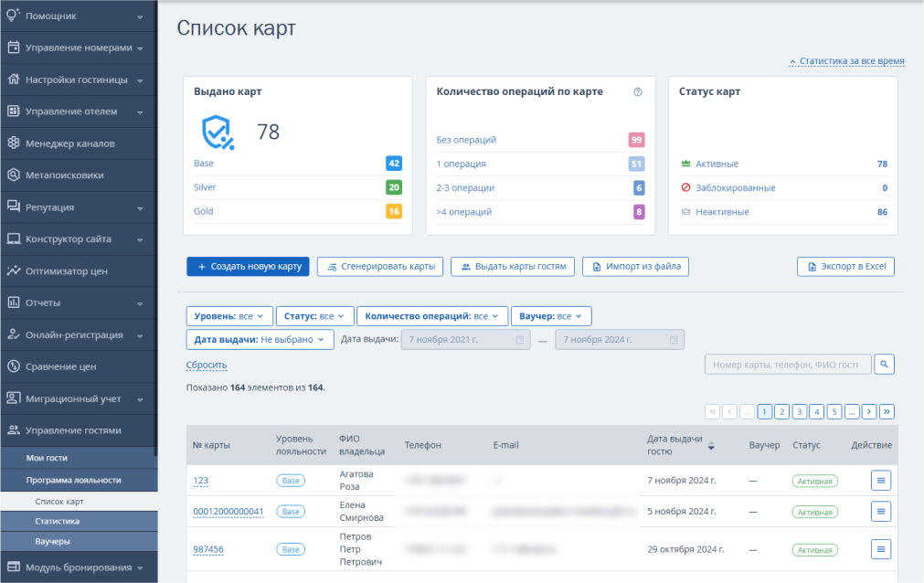
Task: Sort by Дата выдачи гостю arrows
Action: coord(711,445)
